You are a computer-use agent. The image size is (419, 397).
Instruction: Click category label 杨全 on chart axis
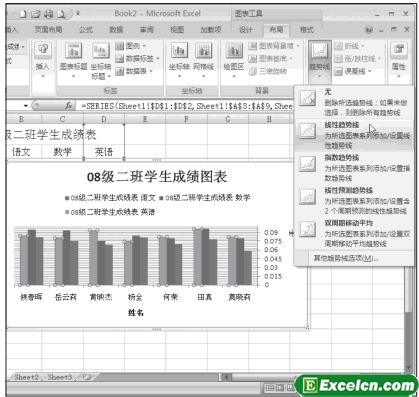click(x=135, y=297)
